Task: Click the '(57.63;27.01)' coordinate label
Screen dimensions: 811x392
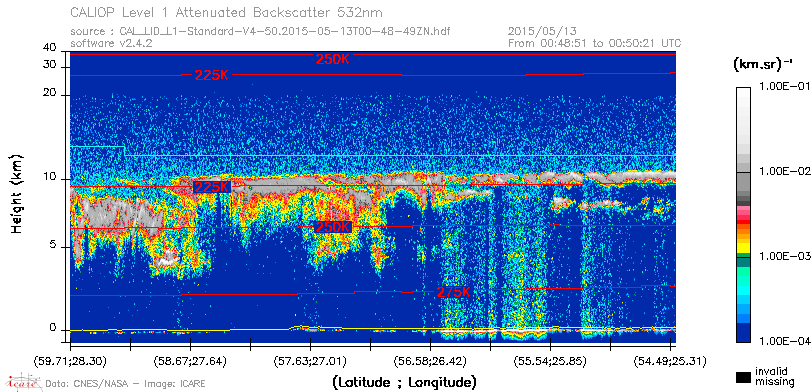Action: 310,361
